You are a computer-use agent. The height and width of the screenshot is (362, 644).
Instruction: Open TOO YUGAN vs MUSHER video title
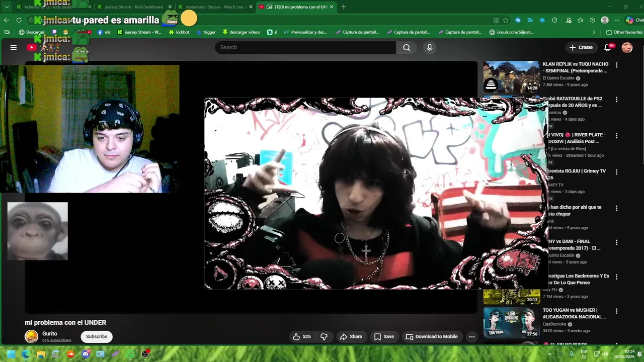(x=575, y=314)
